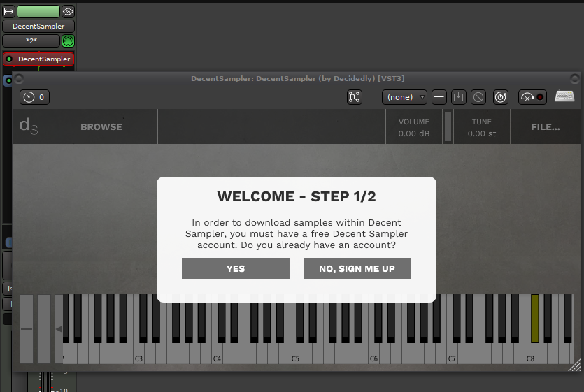The image size is (584, 392).
Task: Click NO, SIGN ME UP button
Action: pos(357,268)
